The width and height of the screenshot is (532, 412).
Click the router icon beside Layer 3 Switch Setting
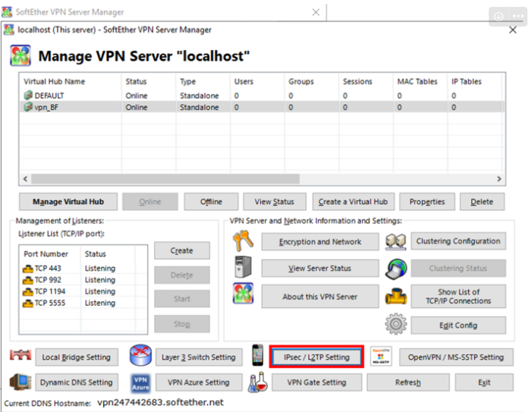click(x=140, y=357)
